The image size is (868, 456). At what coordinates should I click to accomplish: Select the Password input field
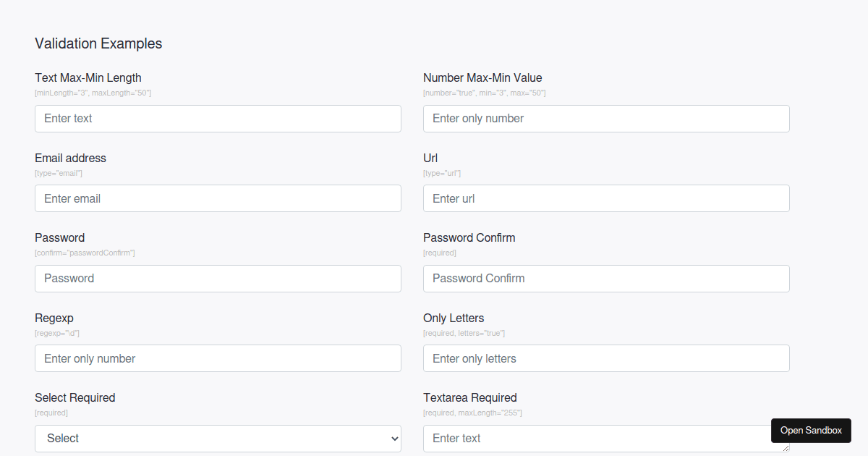(x=217, y=278)
